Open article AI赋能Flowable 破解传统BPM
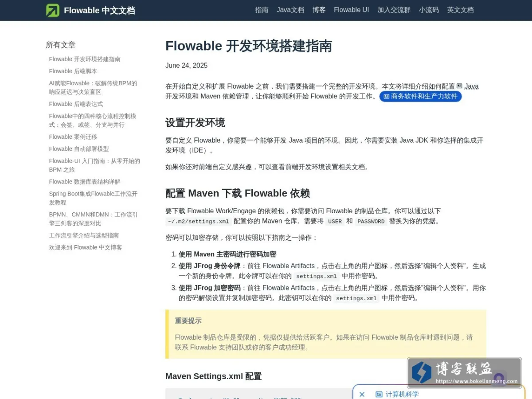 pyautogui.click(x=93, y=87)
